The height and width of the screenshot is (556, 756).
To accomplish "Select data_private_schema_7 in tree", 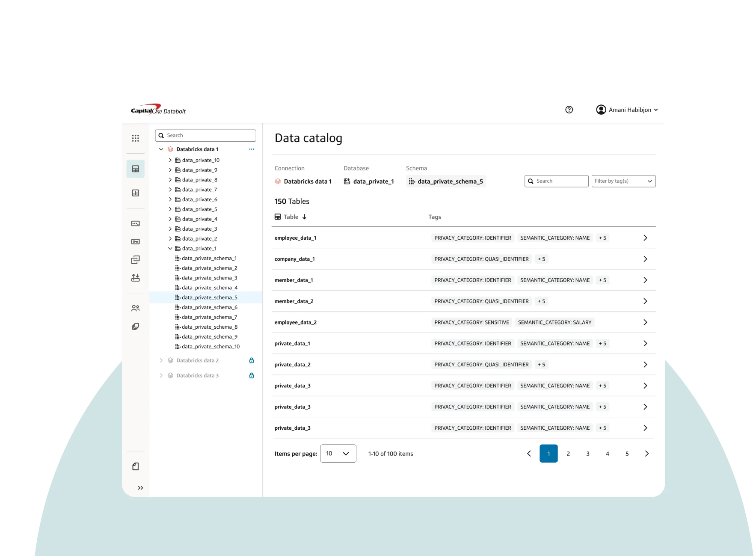I will pyautogui.click(x=206, y=317).
